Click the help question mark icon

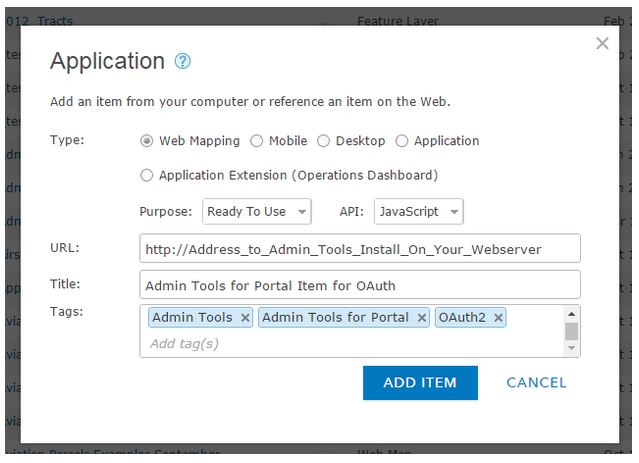[182, 61]
